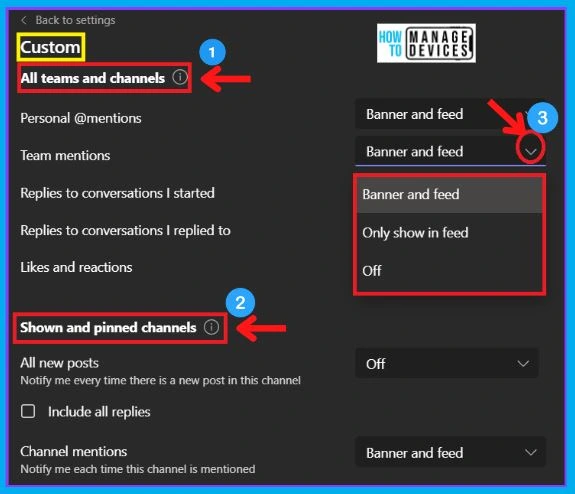Collapse the Team mentions dropdown chevron
This screenshot has width=575, height=494.
(x=531, y=151)
